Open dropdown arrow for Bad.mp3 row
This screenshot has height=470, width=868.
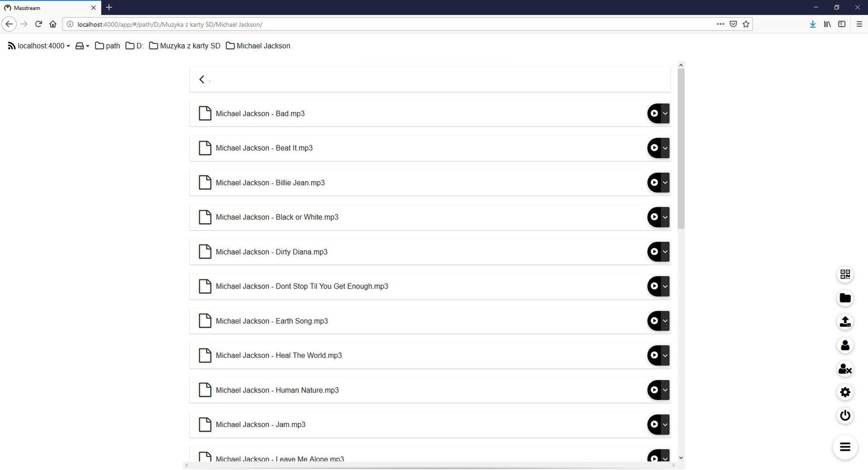tap(665, 113)
